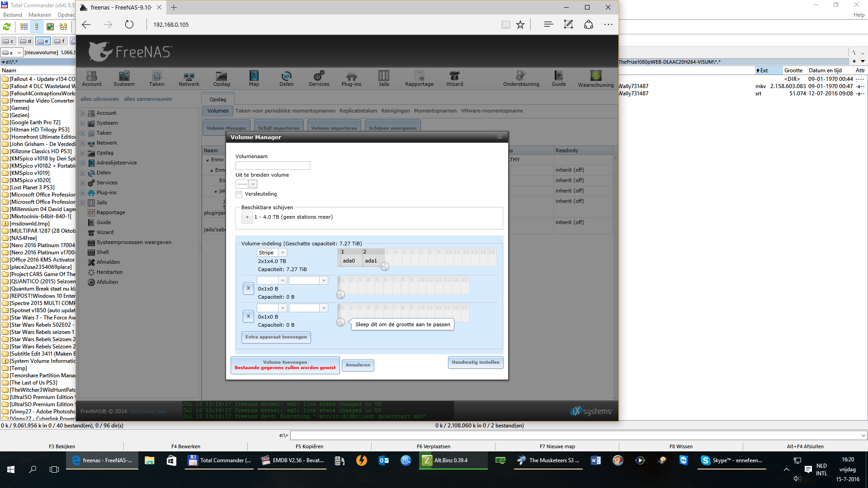Grab the third vdev row size handle
The width and height of the screenshot is (868, 488).
point(341,322)
